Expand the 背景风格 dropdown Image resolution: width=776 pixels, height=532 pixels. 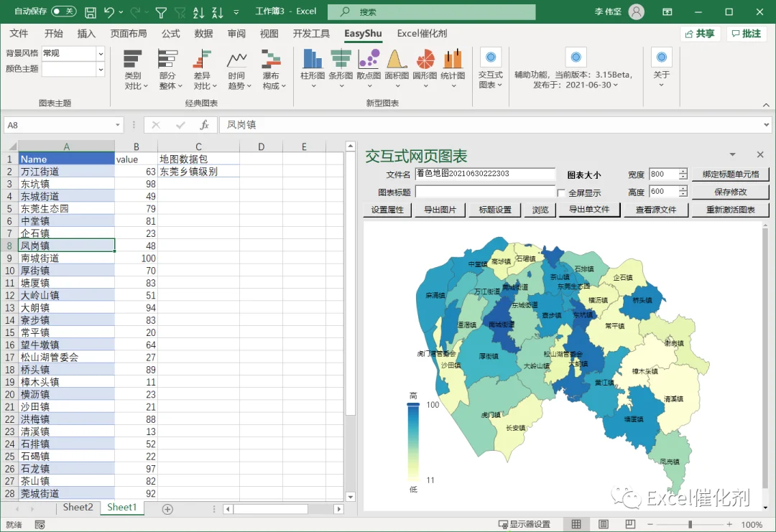(x=101, y=53)
